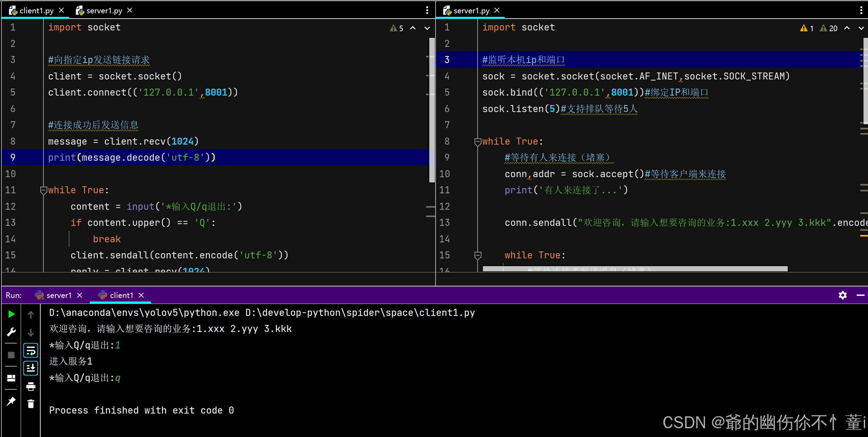Click the horizontal scrollbar in right editor
The height and width of the screenshot is (437, 868).
[635, 269]
